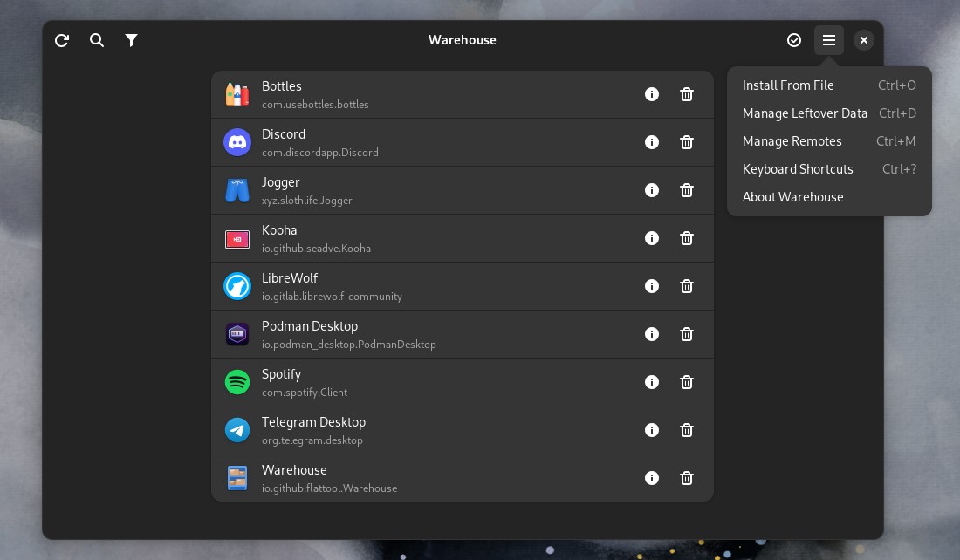960x560 pixels.
Task: Uninstall Spotify with trash icon
Action: [x=687, y=382]
